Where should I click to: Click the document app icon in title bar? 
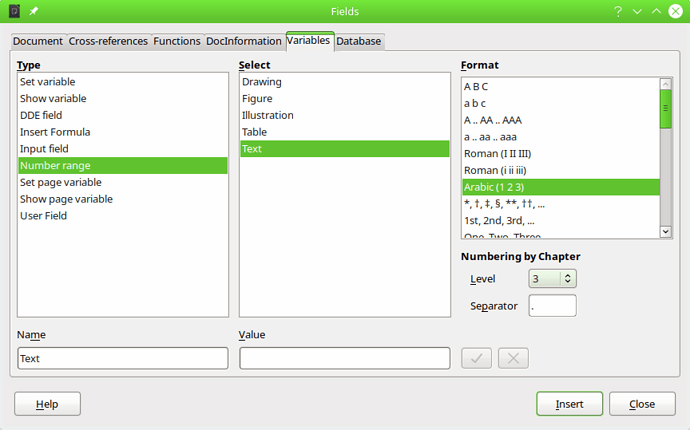(15, 11)
